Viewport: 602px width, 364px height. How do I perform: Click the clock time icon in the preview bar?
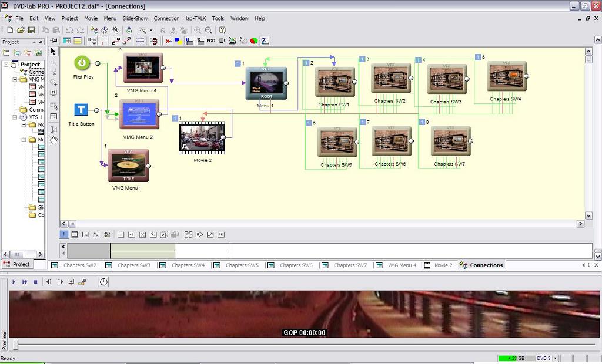[x=103, y=282]
